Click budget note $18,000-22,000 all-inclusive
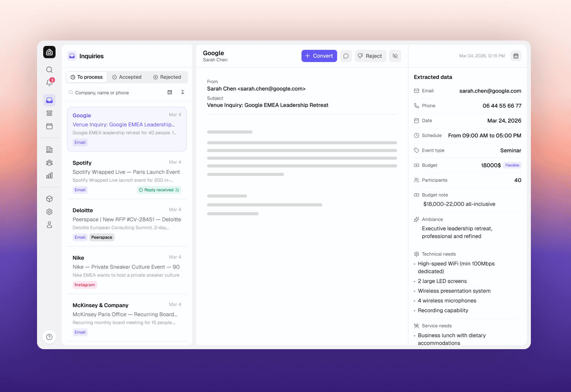 459,204
